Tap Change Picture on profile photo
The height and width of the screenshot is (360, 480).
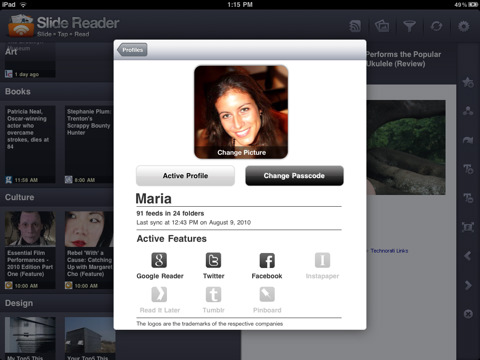241,152
